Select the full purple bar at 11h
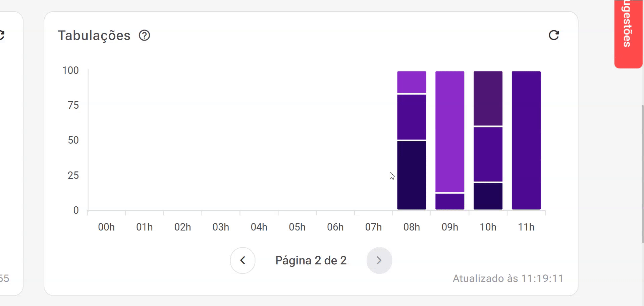Viewport: 644px width, 306px height. [526, 140]
